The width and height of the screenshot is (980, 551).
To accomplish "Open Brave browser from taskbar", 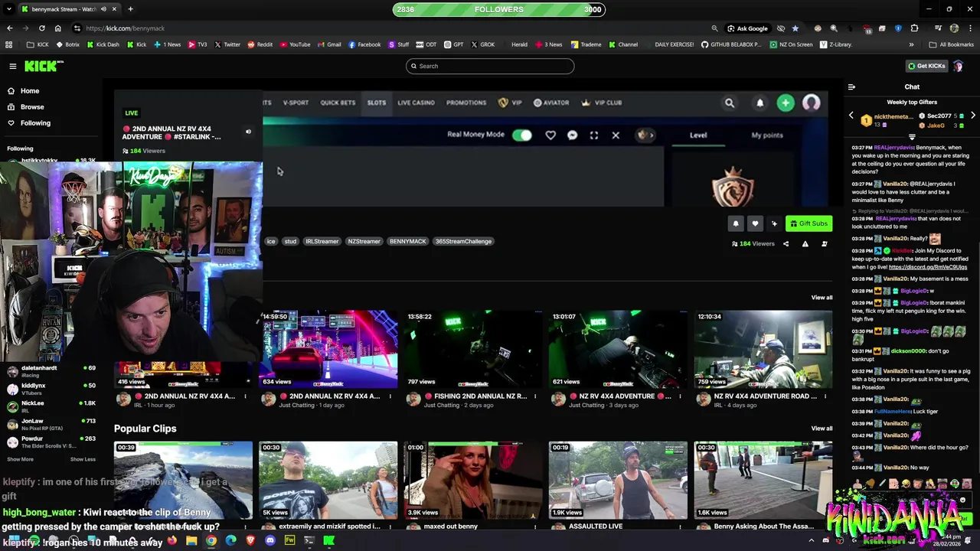I will (x=250, y=541).
